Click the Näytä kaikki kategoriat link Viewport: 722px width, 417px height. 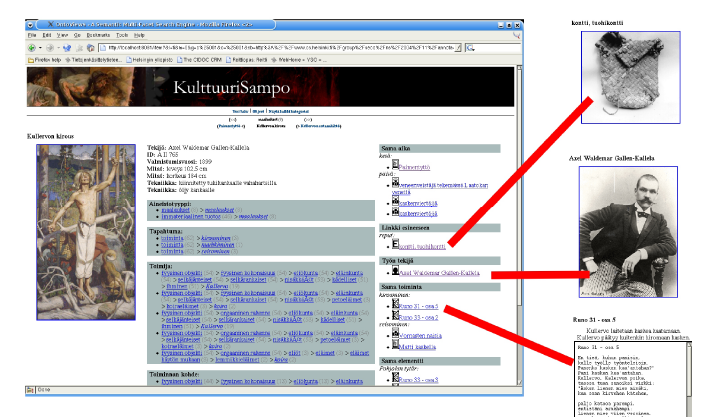pos(289,111)
